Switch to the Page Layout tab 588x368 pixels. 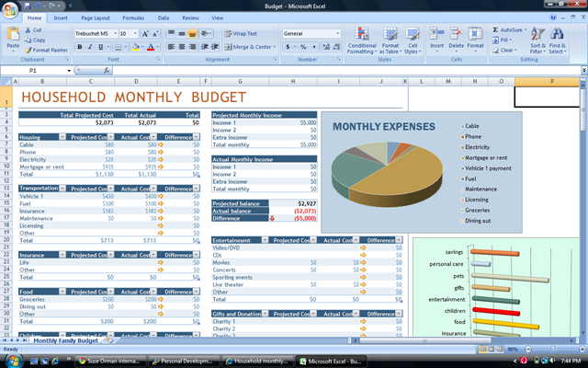tap(96, 18)
